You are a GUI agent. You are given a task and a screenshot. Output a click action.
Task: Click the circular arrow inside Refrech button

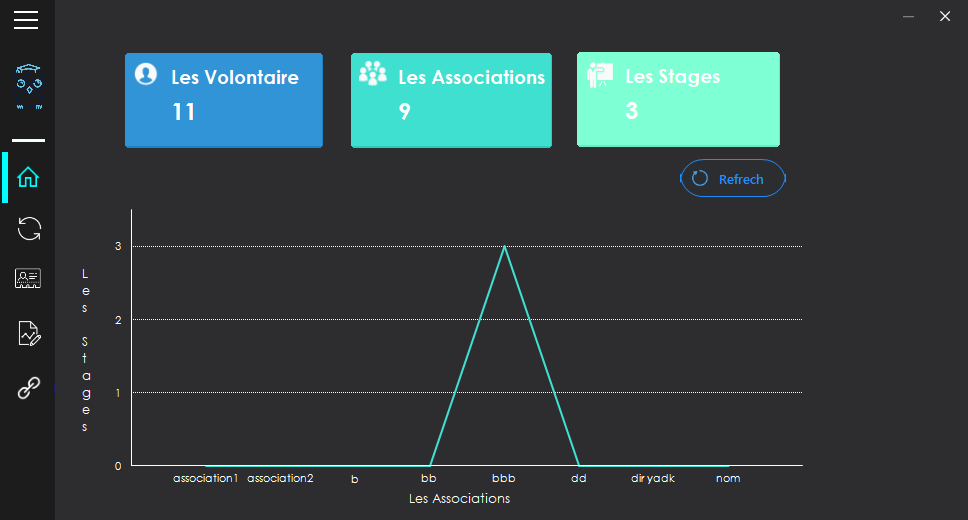coord(700,178)
